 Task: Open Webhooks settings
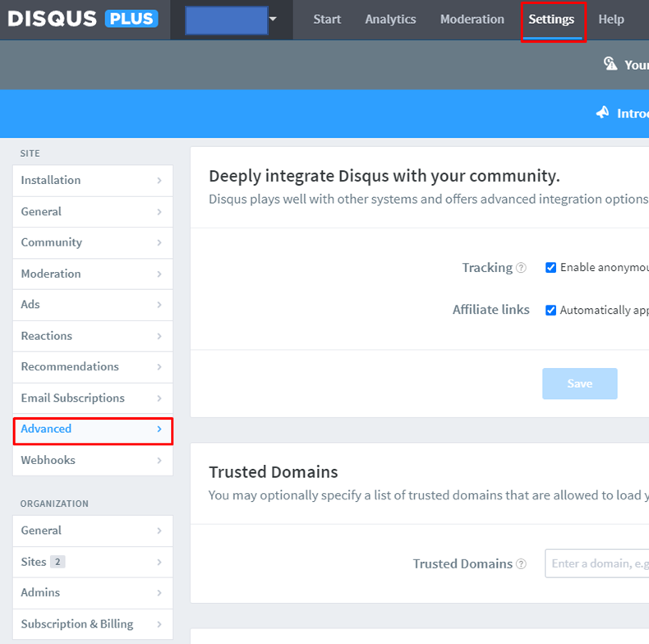[x=93, y=460]
